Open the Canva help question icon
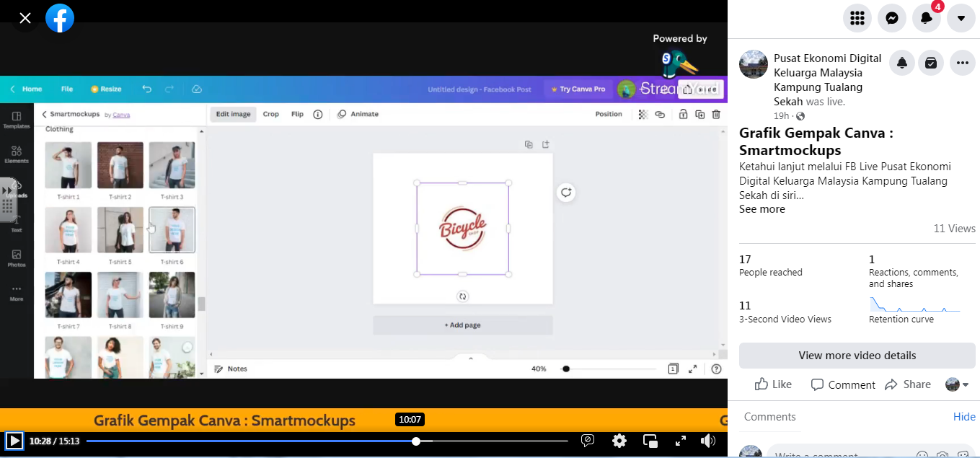This screenshot has width=980, height=458. [716, 369]
